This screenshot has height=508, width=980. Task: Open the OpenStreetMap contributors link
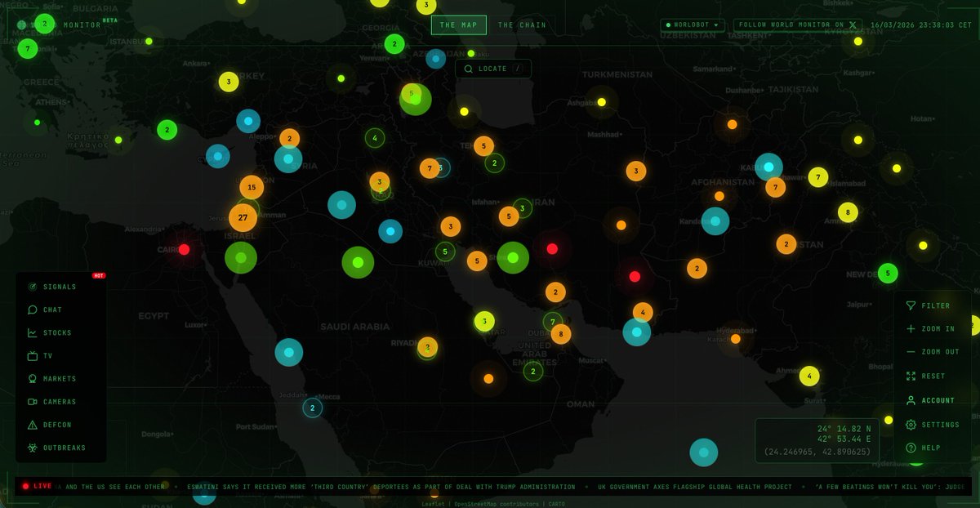(x=497, y=504)
